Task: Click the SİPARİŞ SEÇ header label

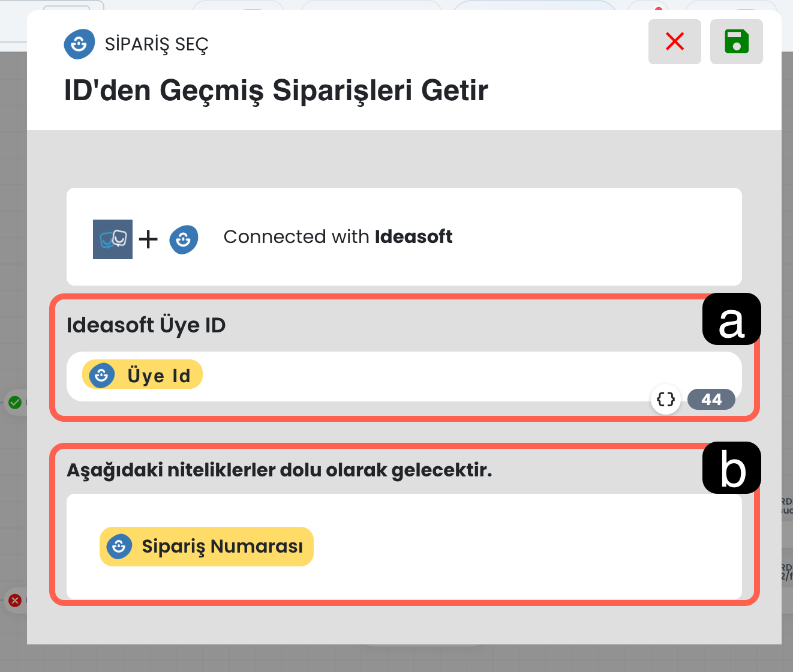Action: click(x=157, y=44)
